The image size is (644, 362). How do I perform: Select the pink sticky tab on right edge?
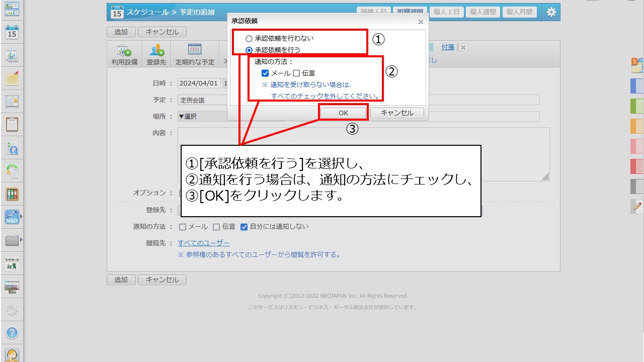click(637, 146)
